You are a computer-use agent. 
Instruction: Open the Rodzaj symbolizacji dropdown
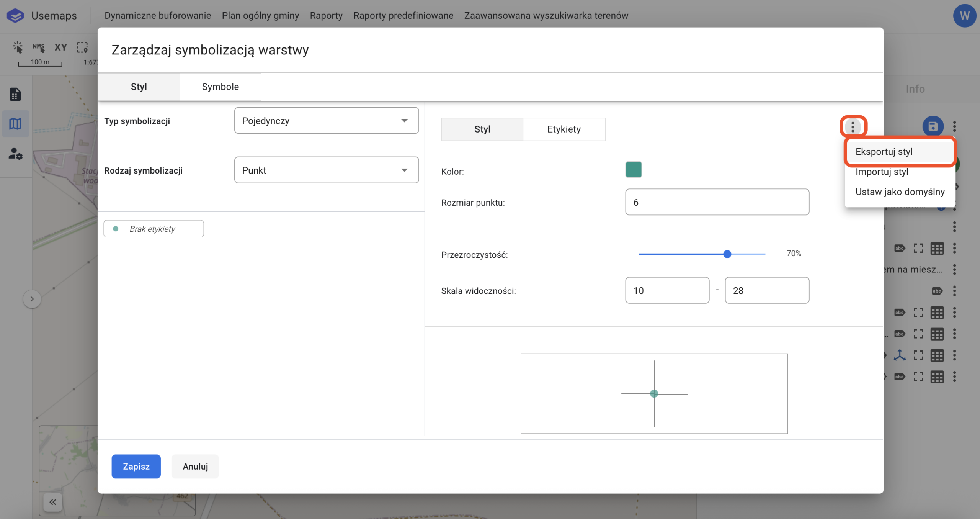(x=326, y=170)
